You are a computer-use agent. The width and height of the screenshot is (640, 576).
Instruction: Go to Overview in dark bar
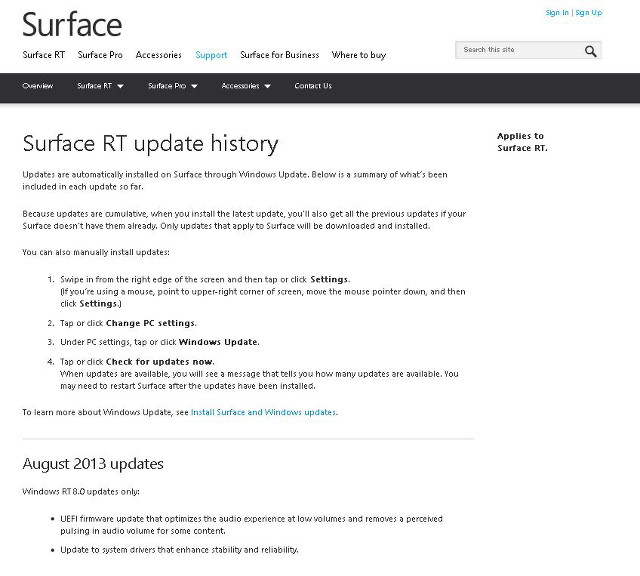click(38, 86)
